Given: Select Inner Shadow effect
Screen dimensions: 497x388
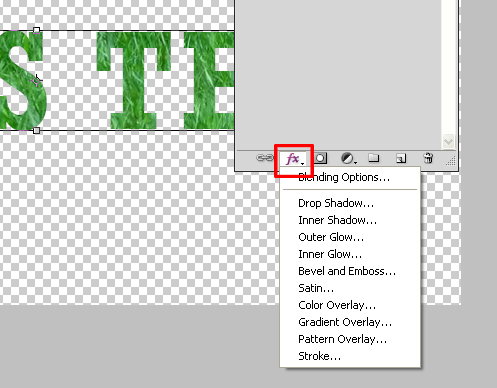Looking at the screenshot, I should pyautogui.click(x=338, y=220).
